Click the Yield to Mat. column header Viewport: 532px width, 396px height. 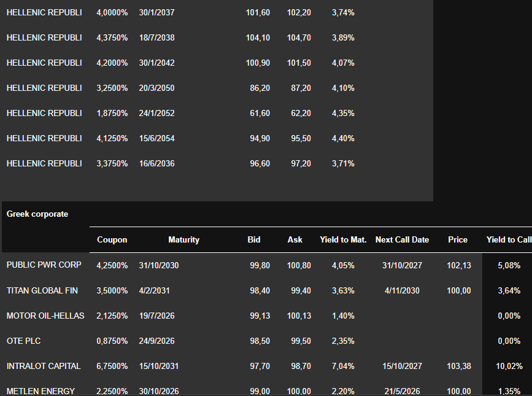[344, 240]
